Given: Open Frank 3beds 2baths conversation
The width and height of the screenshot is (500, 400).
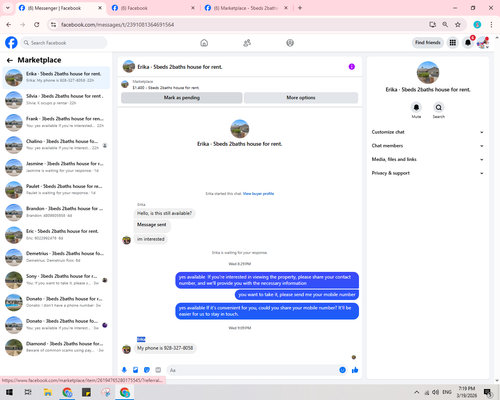Looking at the screenshot, I should (56, 122).
